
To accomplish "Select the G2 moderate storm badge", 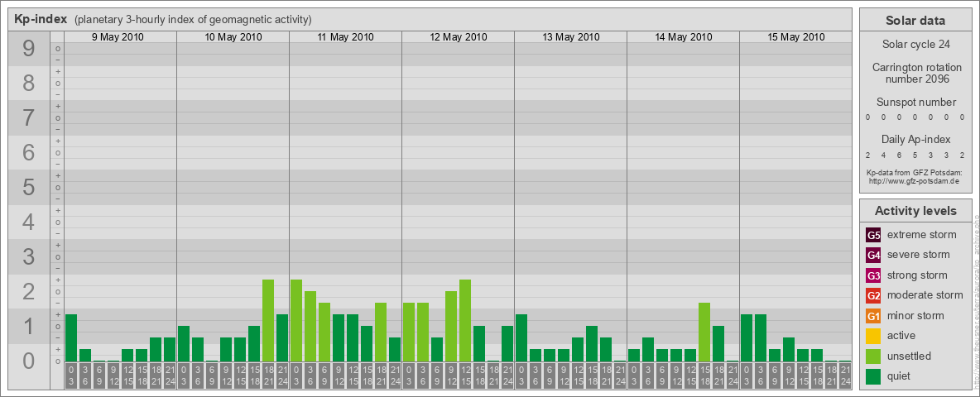I will click(873, 295).
